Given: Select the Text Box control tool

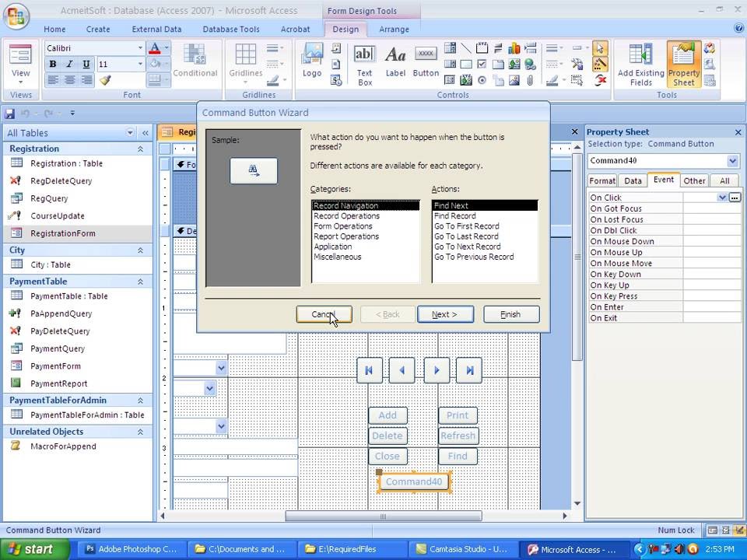Looking at the screenshot, I should pos(364,65).
